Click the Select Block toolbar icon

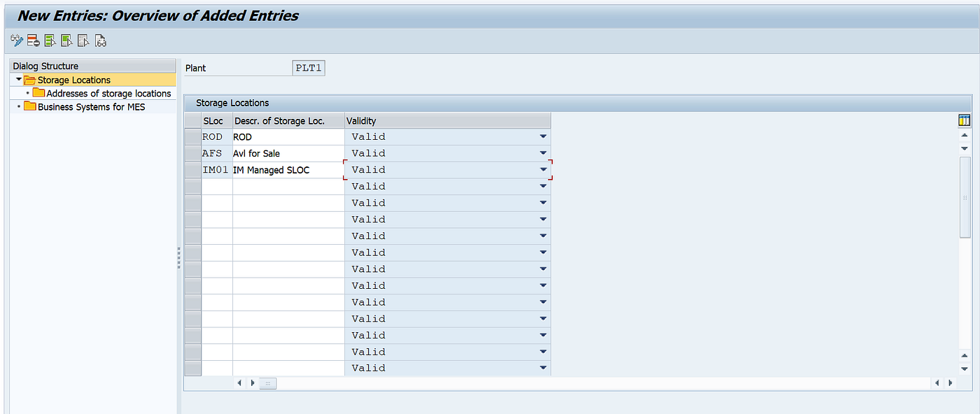(67, 41)
